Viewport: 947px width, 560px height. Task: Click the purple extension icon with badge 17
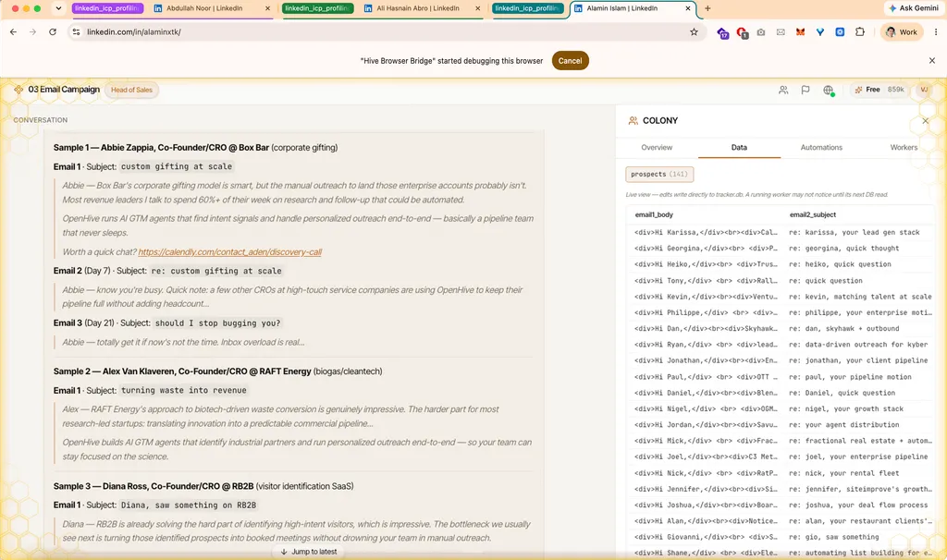click(x=722, y=32)
